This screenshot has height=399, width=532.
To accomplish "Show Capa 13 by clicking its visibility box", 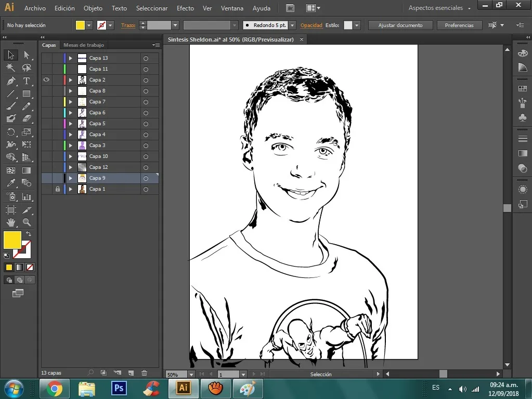I will pyautogui.click(x=46, y=58).
